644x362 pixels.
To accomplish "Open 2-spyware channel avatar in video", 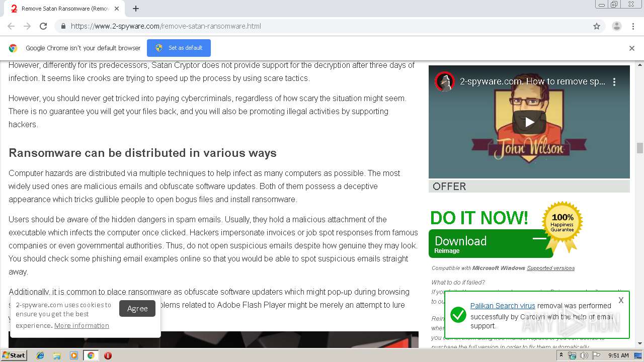I will coord(445,81).
